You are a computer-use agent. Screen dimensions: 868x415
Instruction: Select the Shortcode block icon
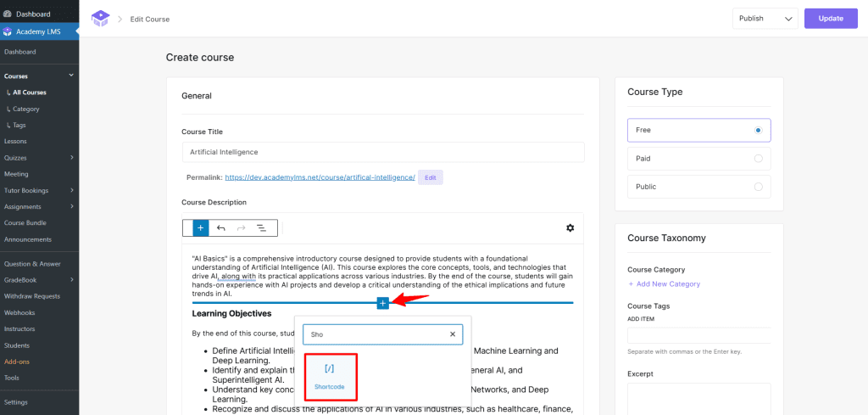tap(329, 370)
